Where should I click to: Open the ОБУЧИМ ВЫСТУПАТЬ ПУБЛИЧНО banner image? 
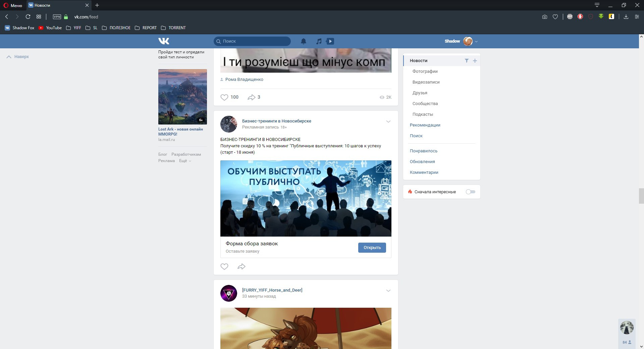[306, 198]
